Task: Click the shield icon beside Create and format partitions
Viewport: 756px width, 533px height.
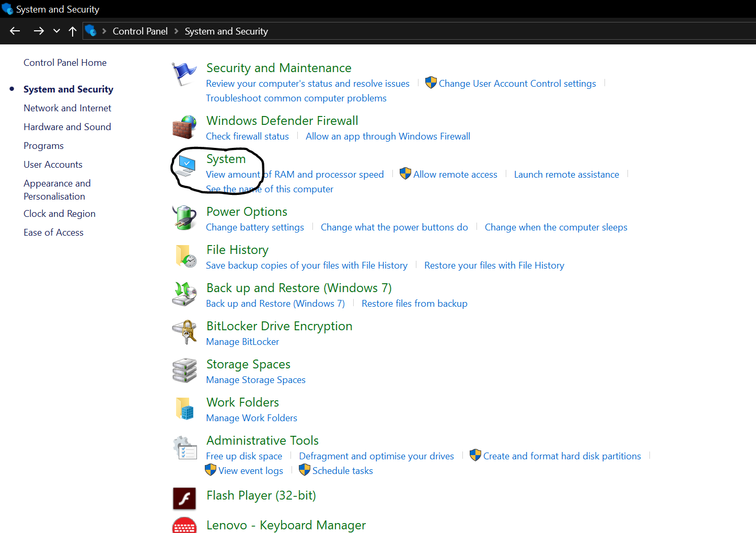Action: pyautogui.click(x=475, y=455)
